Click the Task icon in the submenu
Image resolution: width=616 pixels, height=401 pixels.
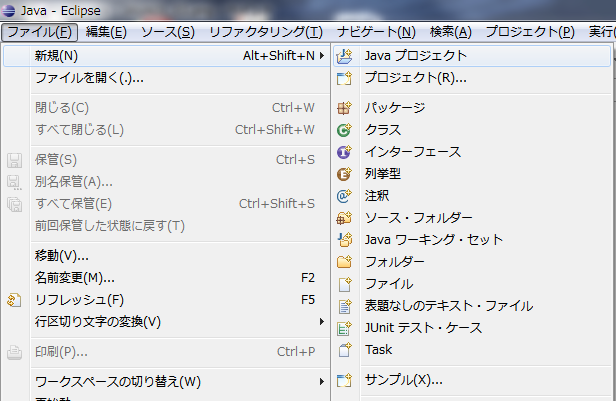coord(345,350)
